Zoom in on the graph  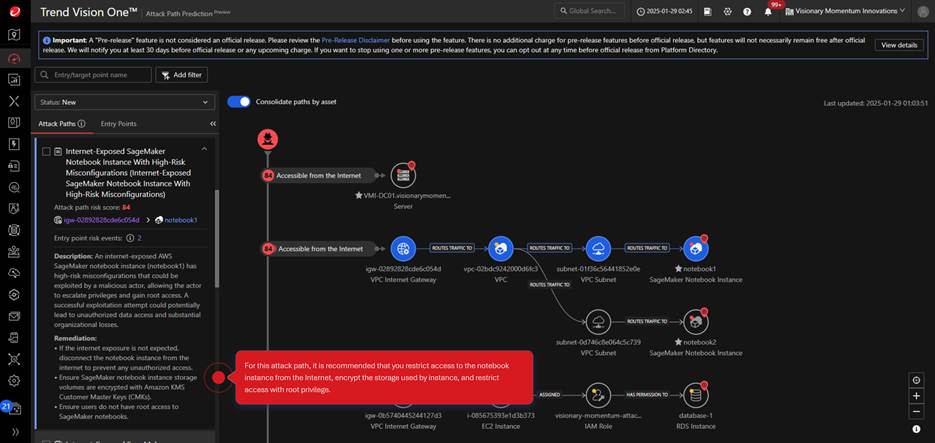917,396
